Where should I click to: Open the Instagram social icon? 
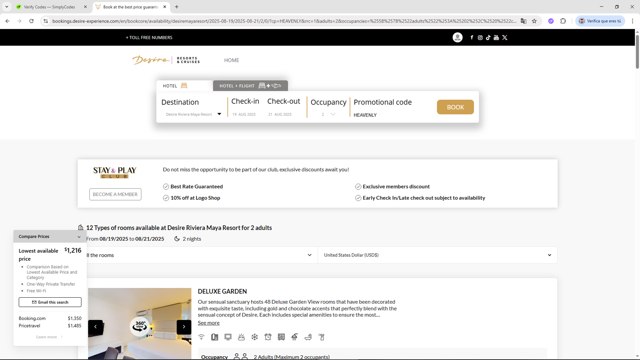(480, 38)
